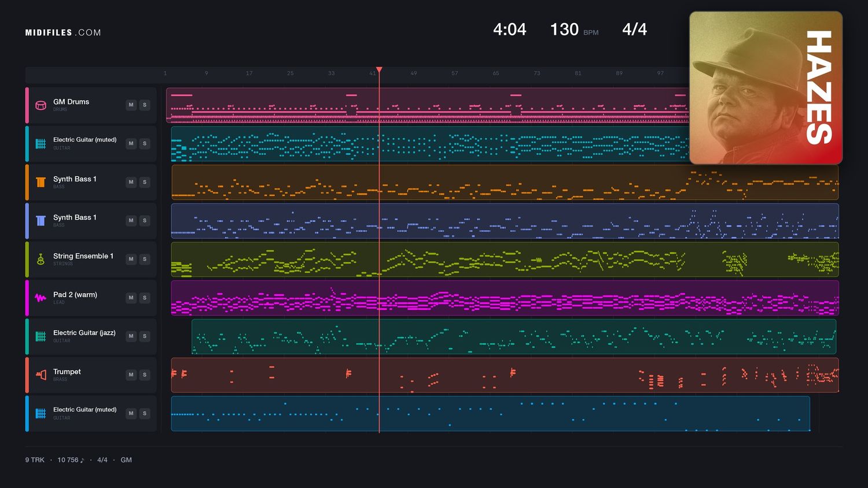The width and height of the screenshot is (868, 488).
Task: Click the Trumpet horn icon
Action: click(41, 375)
